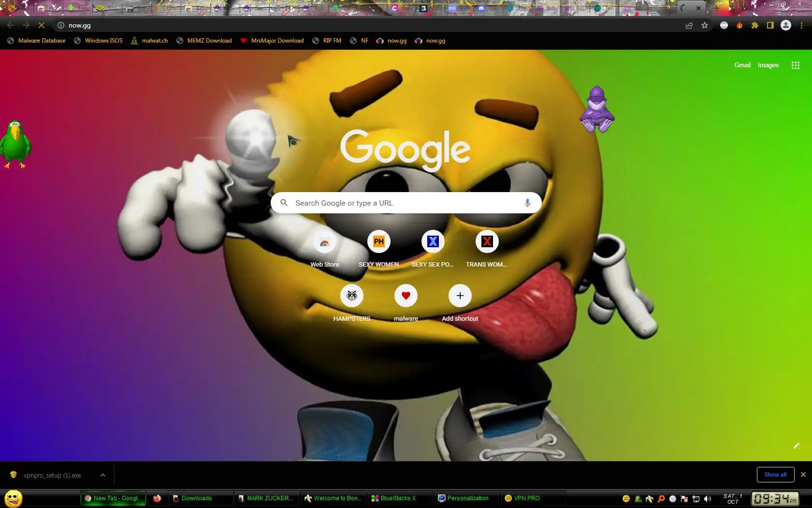
Task: Open the Google apps grid
Action: (x=796, y=65)
